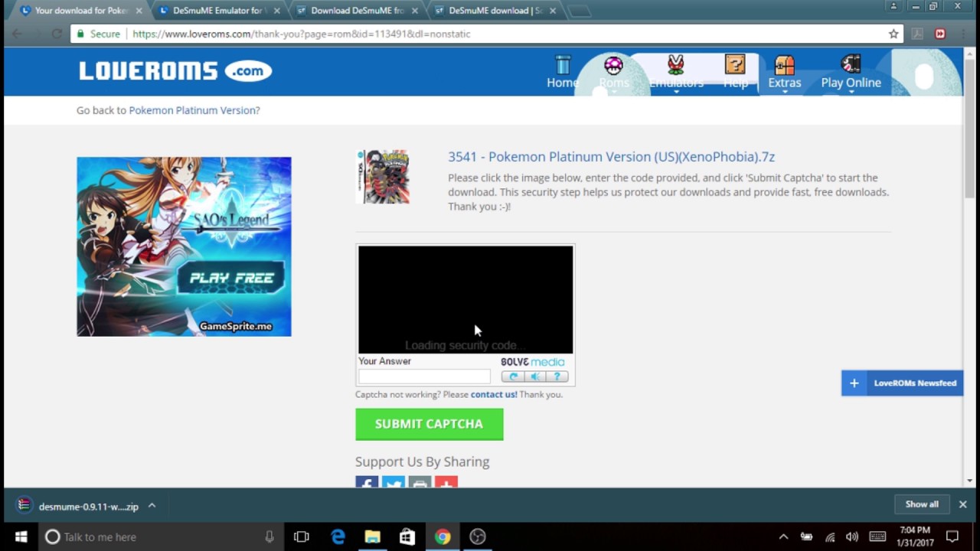The height and width of the screenshot is (551, 980).
Task: Go back using the browser back arrow
Action: 17,34
